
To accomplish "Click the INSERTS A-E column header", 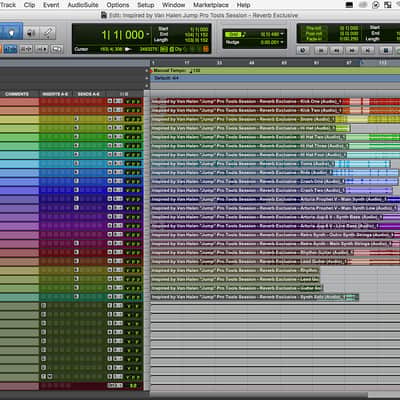I will (55, 94).
